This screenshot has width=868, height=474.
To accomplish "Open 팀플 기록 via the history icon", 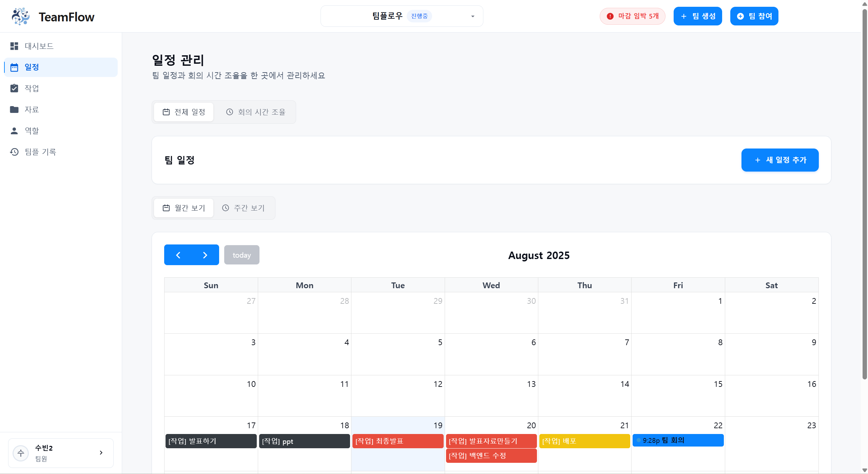I will [14, 152].
